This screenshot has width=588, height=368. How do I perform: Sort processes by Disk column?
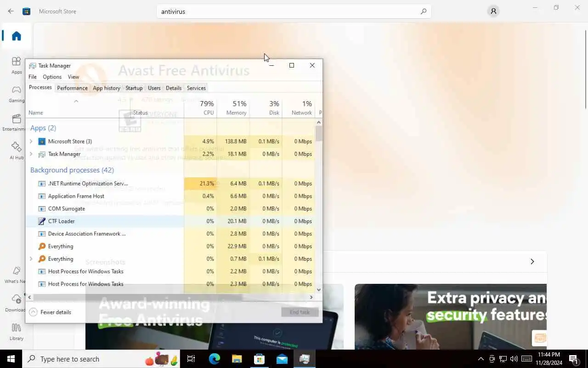[266, 108]
